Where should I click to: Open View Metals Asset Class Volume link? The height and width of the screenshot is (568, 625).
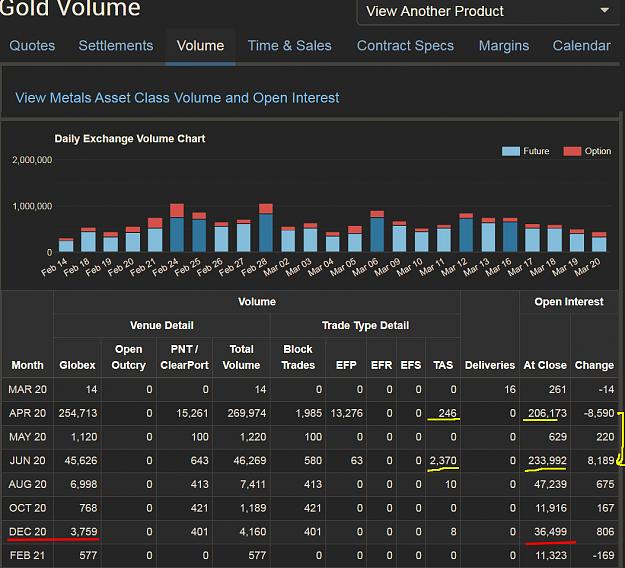tap(177, 98)
